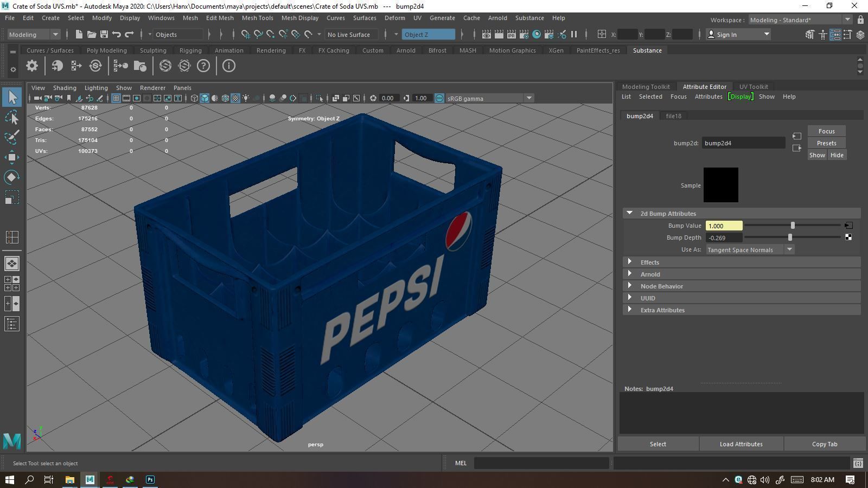Open the Use As Tangent Space Normals dropdown
The height and width of the screenshot is (488, 868).
750,249
